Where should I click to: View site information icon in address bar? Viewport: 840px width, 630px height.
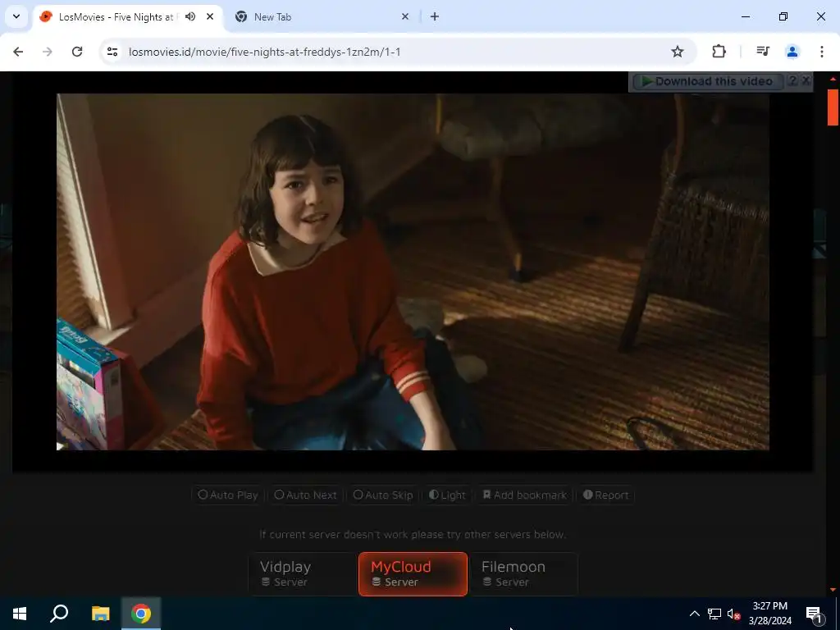(112, 52)
